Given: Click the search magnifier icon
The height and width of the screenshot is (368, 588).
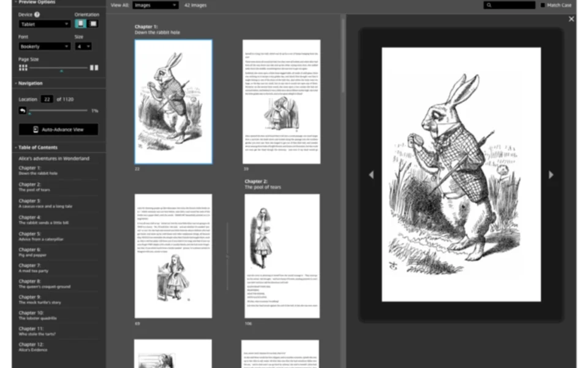Looking at the screenshot, I should pos(489,6).
